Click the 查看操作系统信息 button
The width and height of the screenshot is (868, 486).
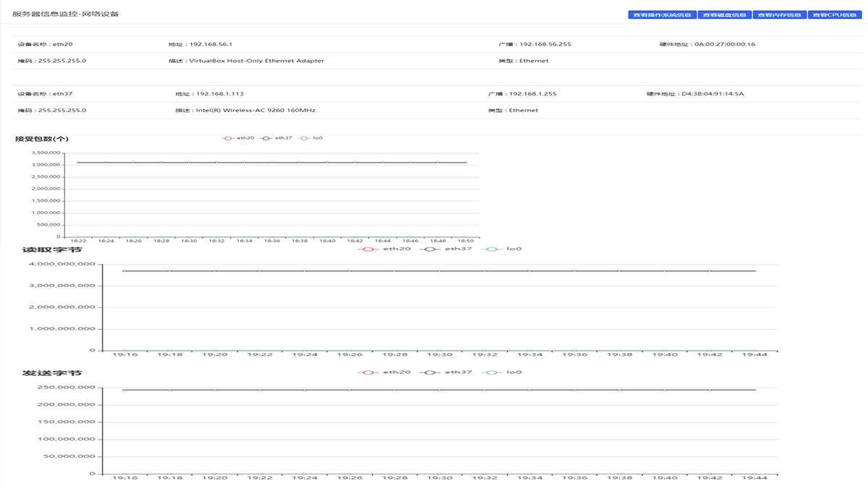point(662,14)
